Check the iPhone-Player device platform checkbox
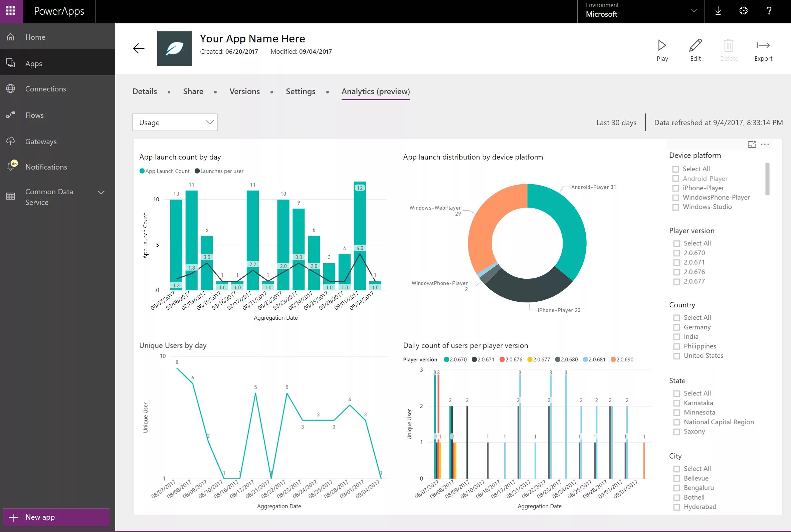 tap(675, 188)
